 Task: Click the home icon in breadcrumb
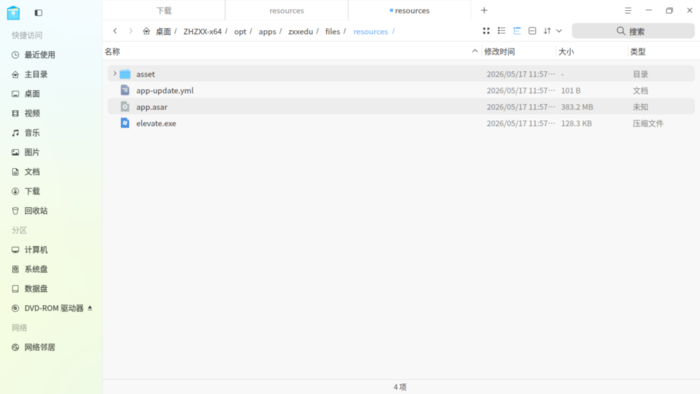click(x=146, y=31)
